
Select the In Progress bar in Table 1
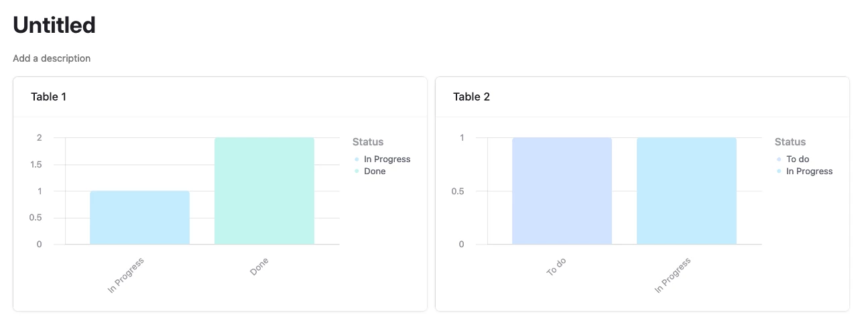click(140, 218)
